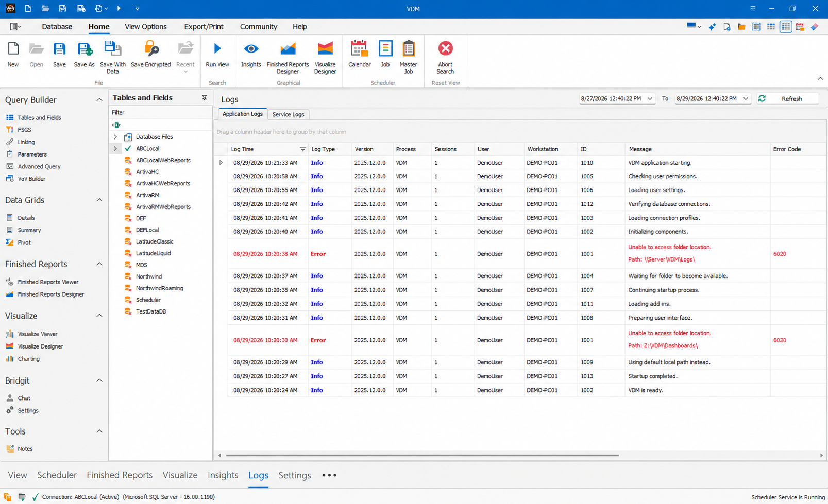This screenshot has width=828, height=504.
Task: Run the view with Run View
Action: coord(217,54)
